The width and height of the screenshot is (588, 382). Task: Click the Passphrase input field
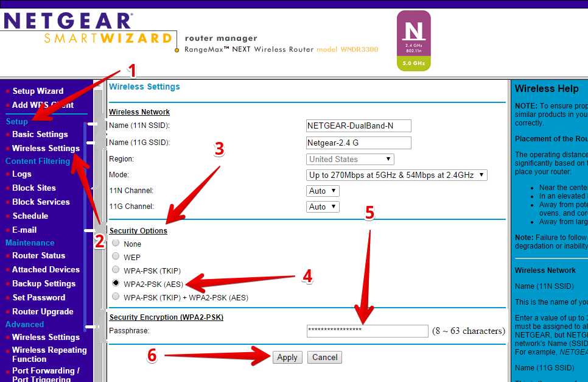(367, 331)
